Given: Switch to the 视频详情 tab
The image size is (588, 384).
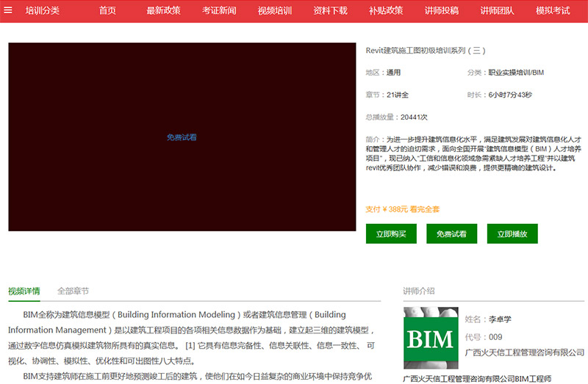Looking at the screenshot, I should (x=24, y=291).
